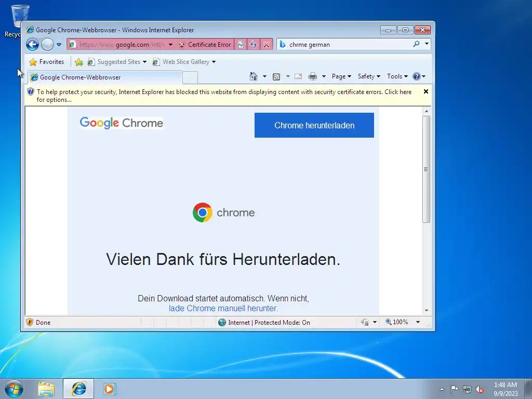Open Windows Media Player from taskbar

[x=110, y=389]
